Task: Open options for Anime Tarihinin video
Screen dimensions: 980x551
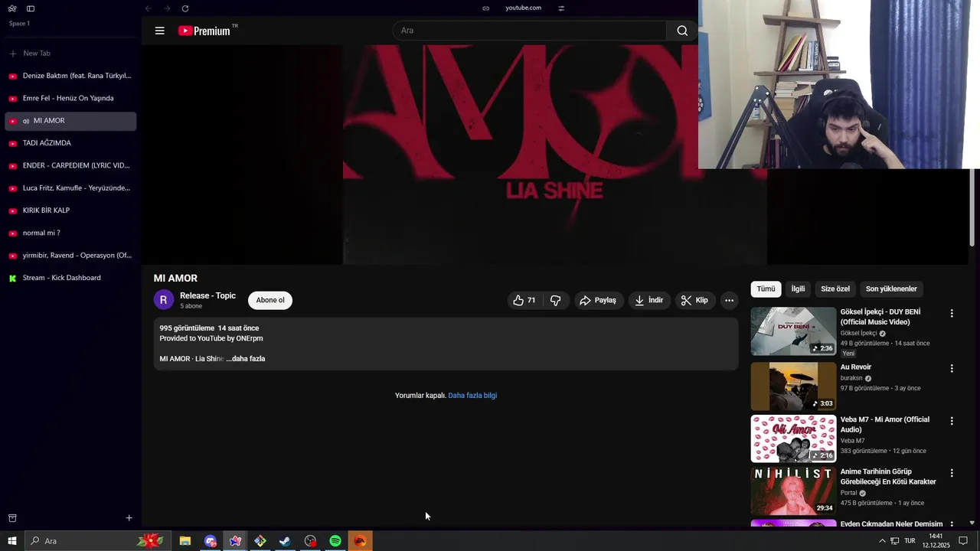Action: 952,473
